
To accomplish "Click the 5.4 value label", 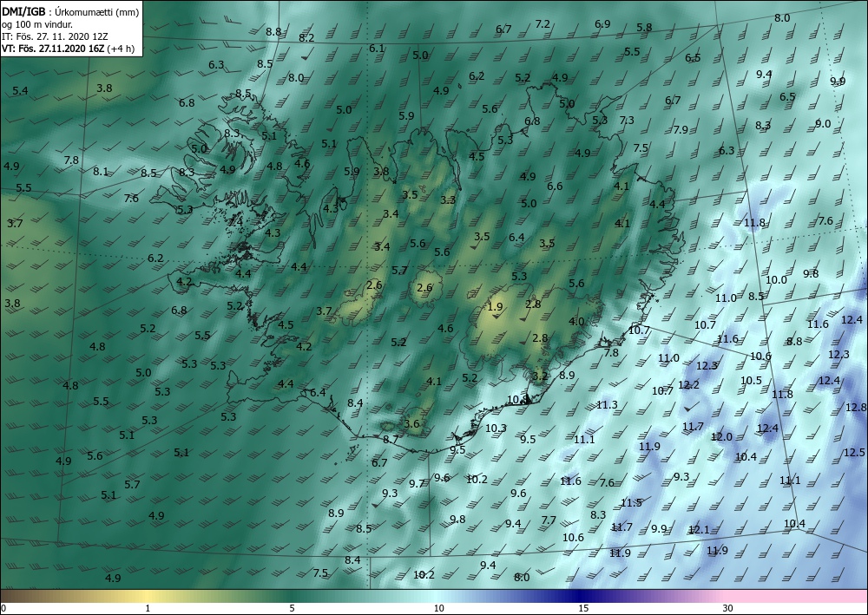I will tap(20, 91).
